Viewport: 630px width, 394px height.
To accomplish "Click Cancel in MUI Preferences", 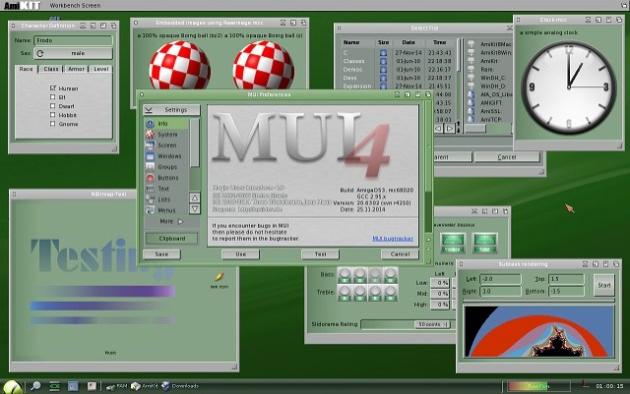I will tap(400, 254).
